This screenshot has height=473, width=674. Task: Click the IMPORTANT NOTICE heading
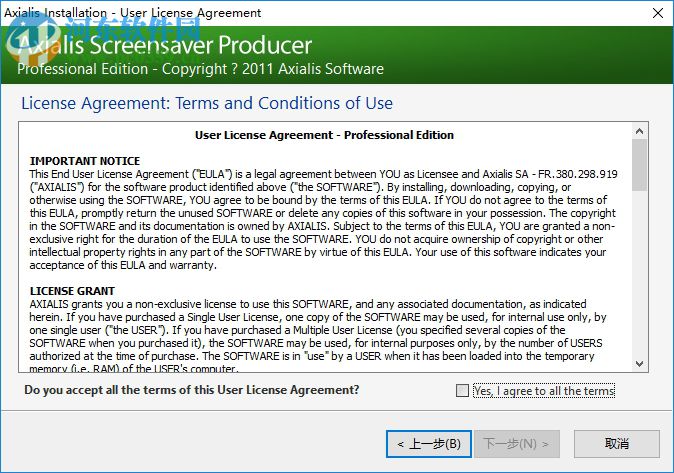tap(85, 161)
